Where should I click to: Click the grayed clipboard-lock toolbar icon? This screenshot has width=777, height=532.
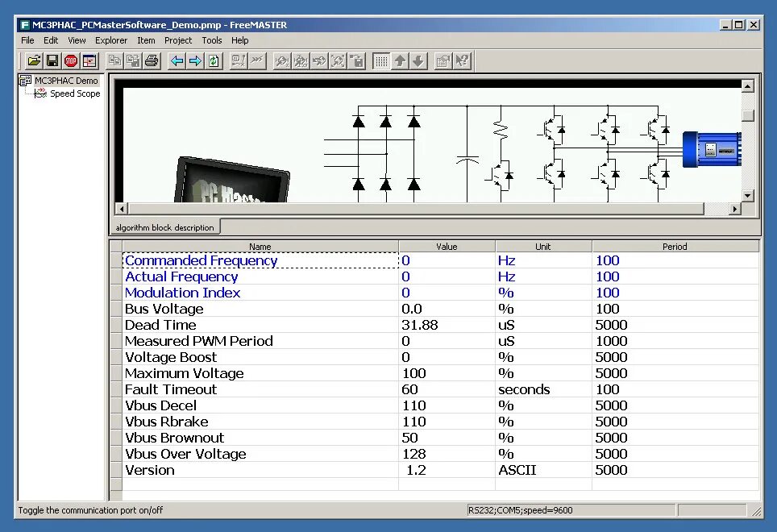[356, 61]
